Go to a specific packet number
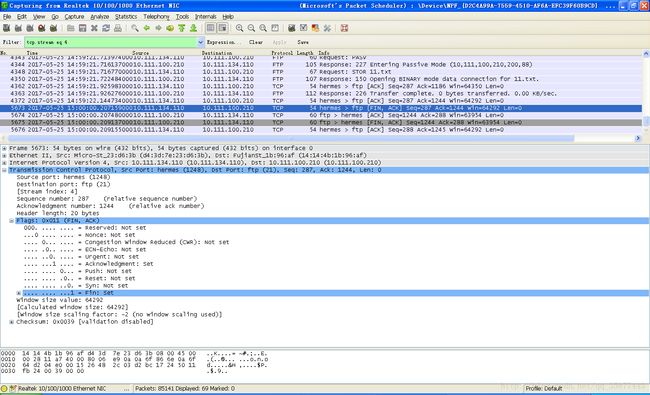The image size is (650, 395). coord(170,28)
